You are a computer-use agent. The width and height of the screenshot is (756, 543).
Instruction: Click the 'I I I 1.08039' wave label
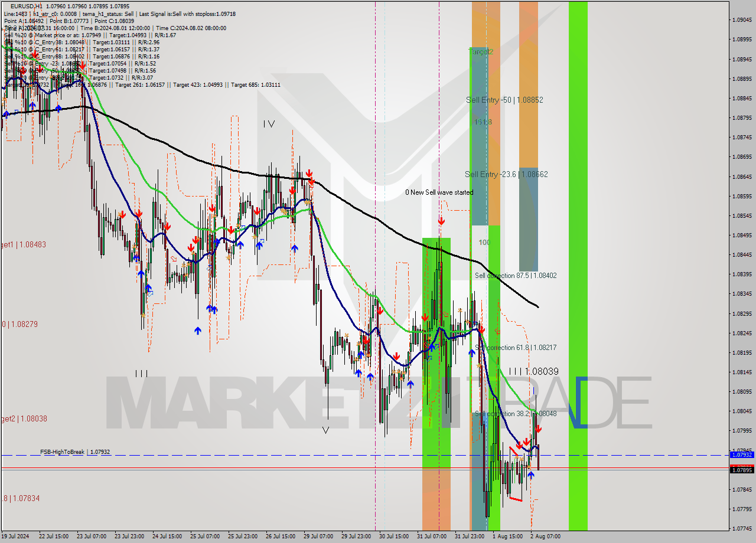533,371
